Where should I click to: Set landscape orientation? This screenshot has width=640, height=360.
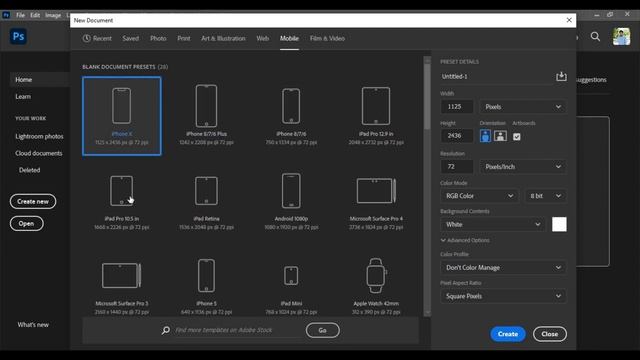click(500, 136)
